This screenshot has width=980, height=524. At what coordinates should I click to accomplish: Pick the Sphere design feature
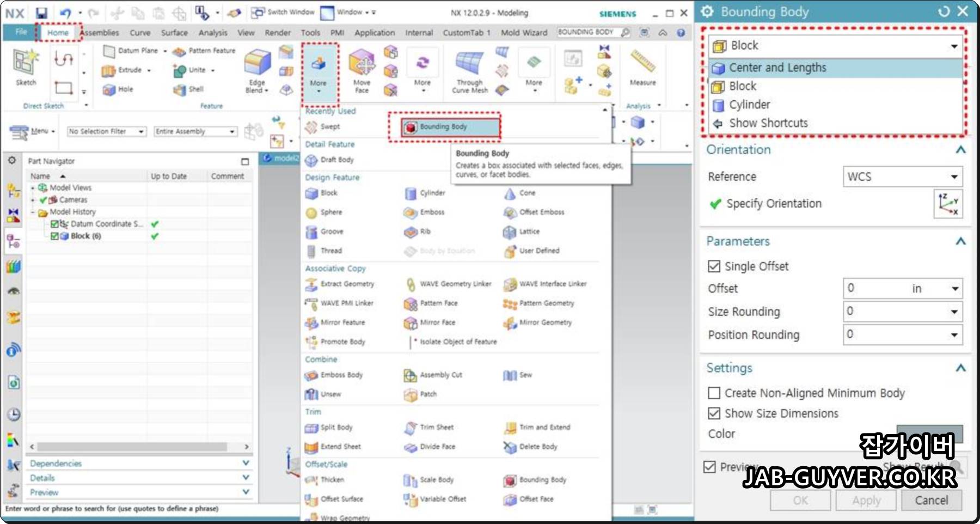[x=324, y=212]
